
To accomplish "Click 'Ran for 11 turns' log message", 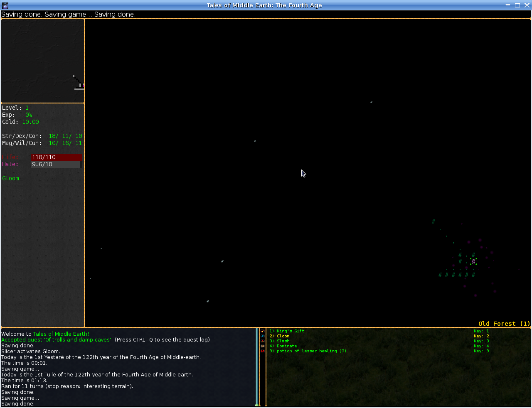I will click(67, 386).
